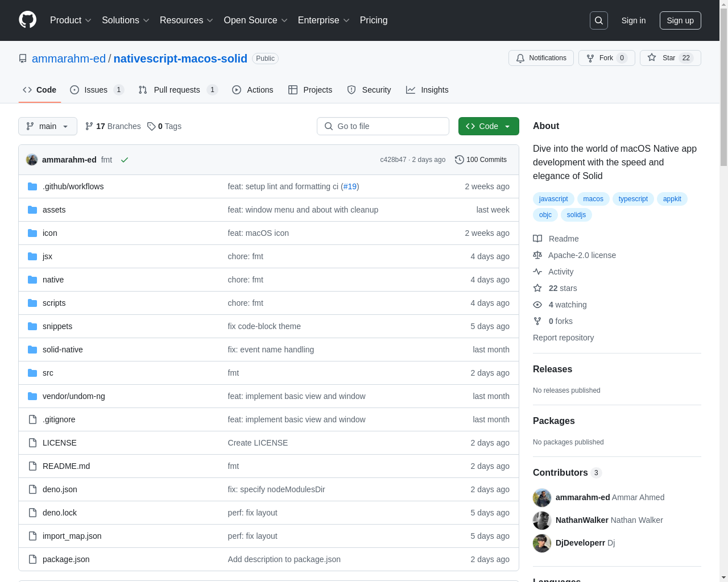Open ammarahm-ed avatar in commit header
Viewport: 728px width, 582px height.
tap(32, 160)
